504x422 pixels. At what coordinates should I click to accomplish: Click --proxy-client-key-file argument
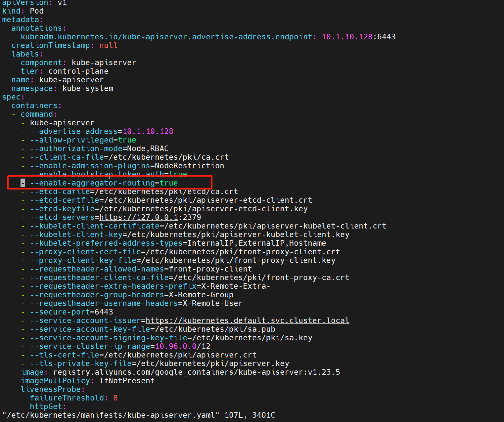tap(183, 260)
